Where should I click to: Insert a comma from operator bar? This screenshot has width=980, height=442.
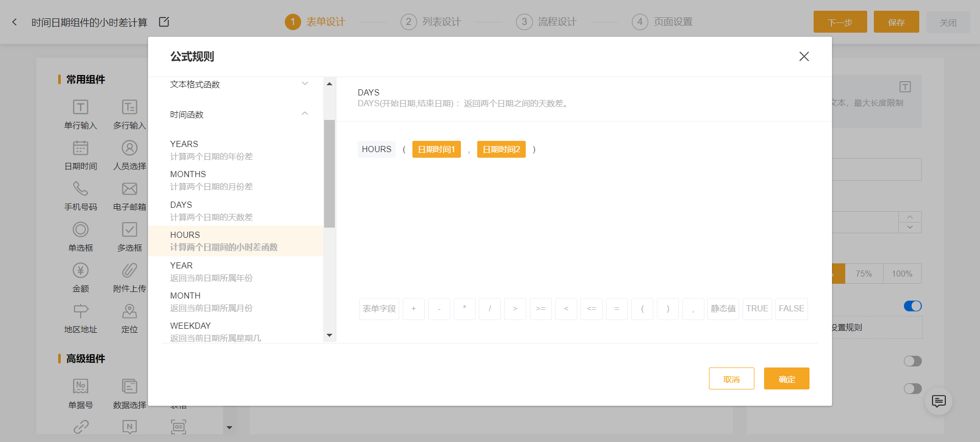pyautogui.click(x=693, y=309)
